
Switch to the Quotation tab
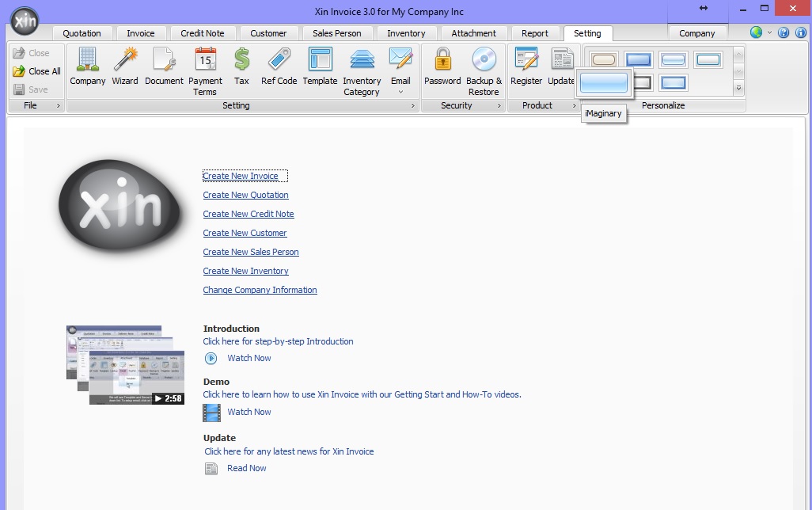tap(82, 33)
